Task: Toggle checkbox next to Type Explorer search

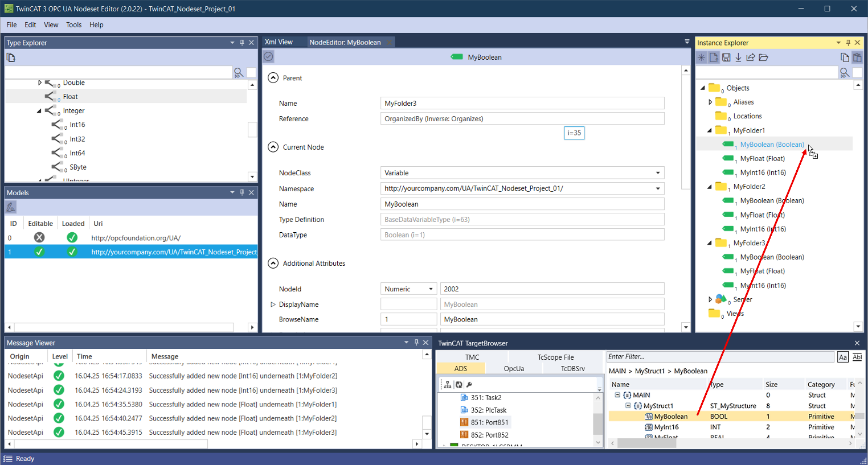Action: pyautogui.click(x=251, y=73)
